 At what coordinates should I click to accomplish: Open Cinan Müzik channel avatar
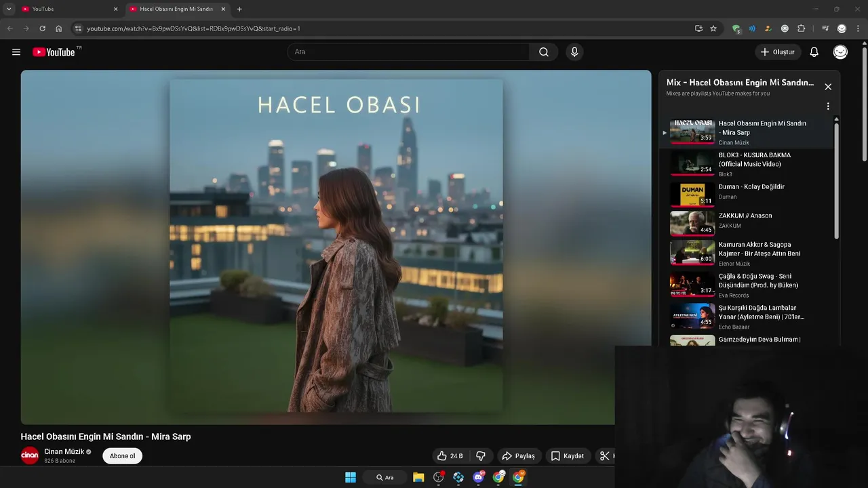[30, 455]
